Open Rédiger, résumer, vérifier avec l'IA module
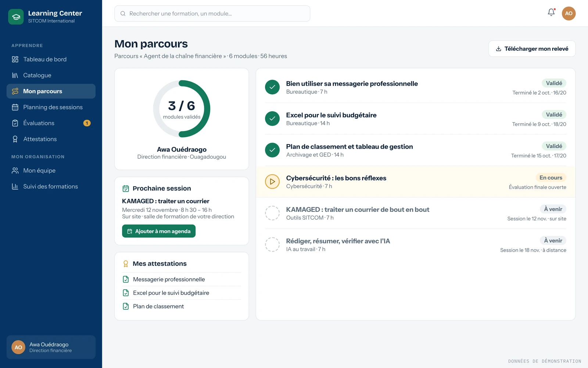 click(416, 245)
